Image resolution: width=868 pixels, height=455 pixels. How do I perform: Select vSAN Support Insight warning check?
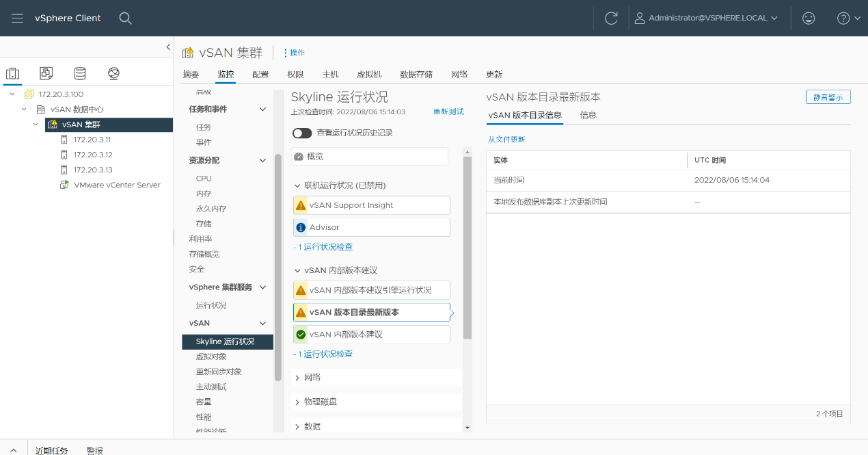pyautogui.click(x=371, y=205)
